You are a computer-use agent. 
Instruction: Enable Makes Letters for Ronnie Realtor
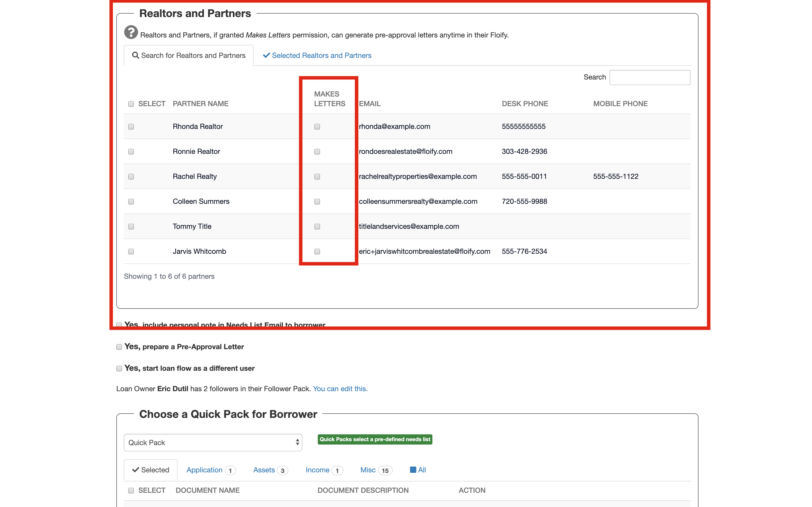point(317,152)
